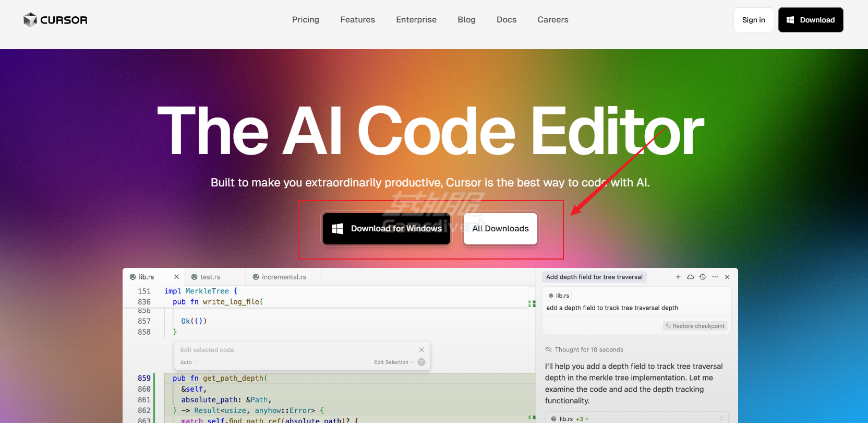Open the Docs link
Image resolution: width=868 pixels, height=423 pixels.
[507, 20]
